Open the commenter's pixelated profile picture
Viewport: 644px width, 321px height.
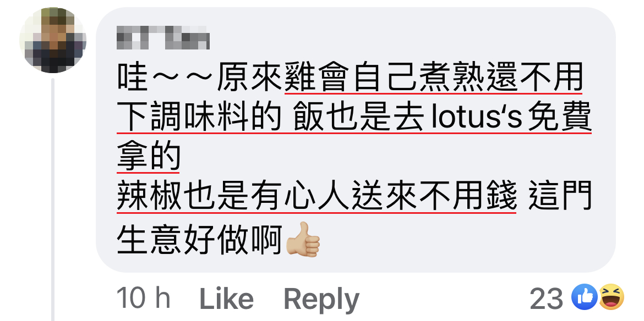coord(53,40)
